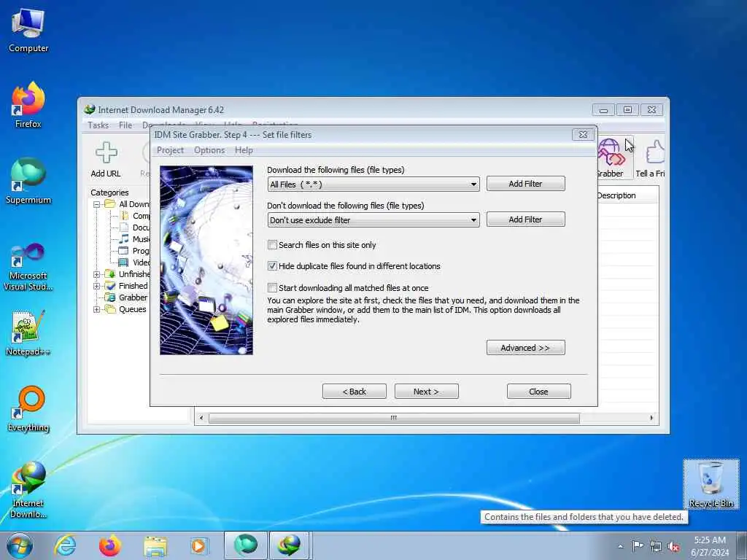
Task: Select the Everything search desktop shortcut
Action: [28, 408]
